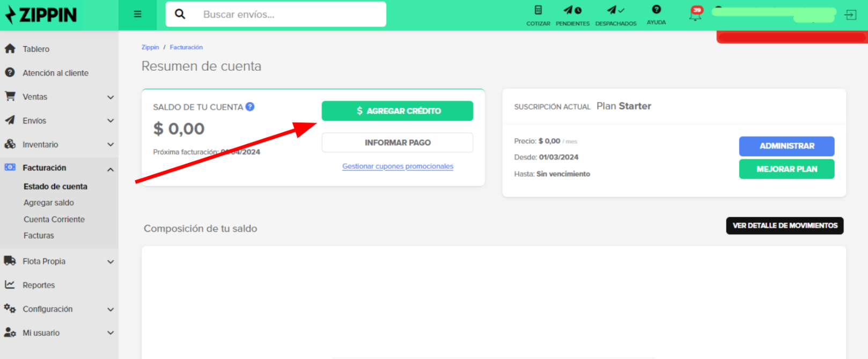Click the Envíos paper plane icon
Screen dimensions: 868x359
[x=10, y=121]
